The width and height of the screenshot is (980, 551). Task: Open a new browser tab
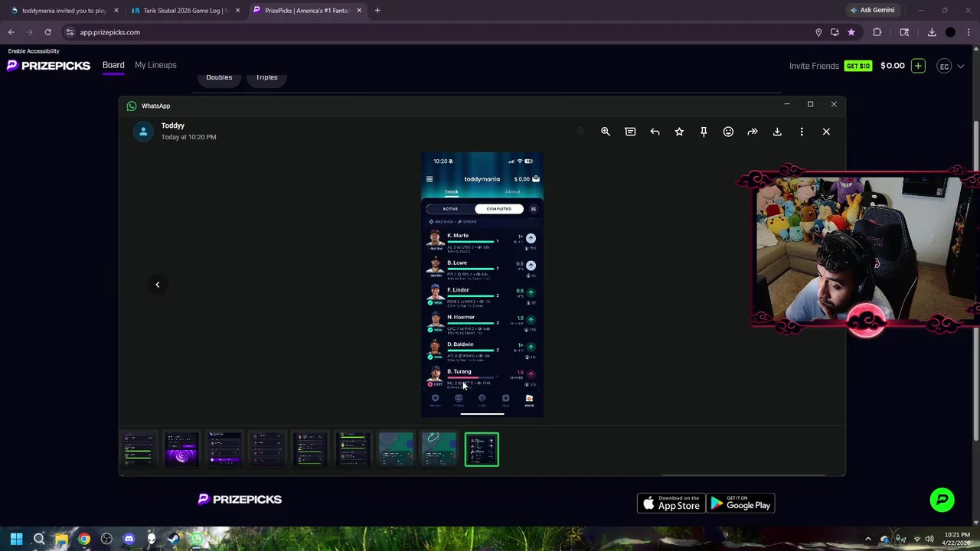tap(377, 11)
